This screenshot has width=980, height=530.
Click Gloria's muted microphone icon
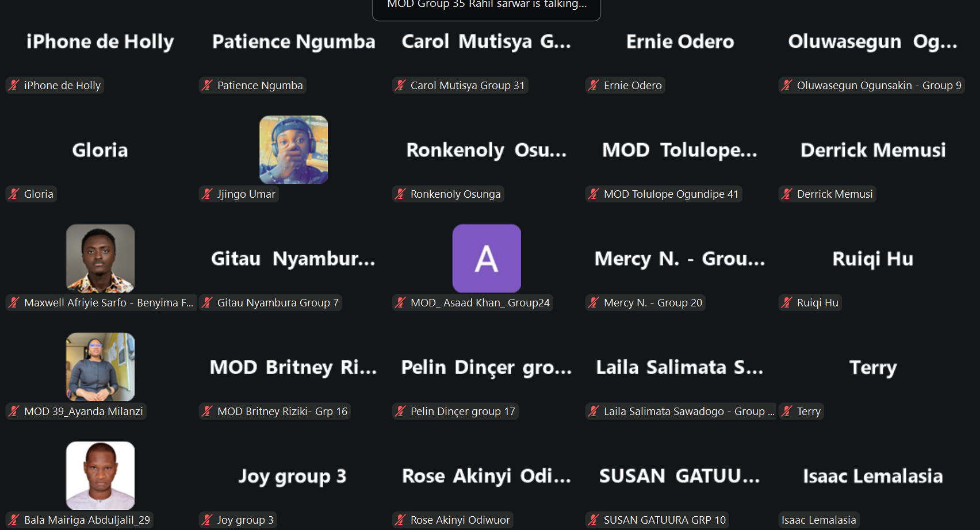click(x=14, y=194)
